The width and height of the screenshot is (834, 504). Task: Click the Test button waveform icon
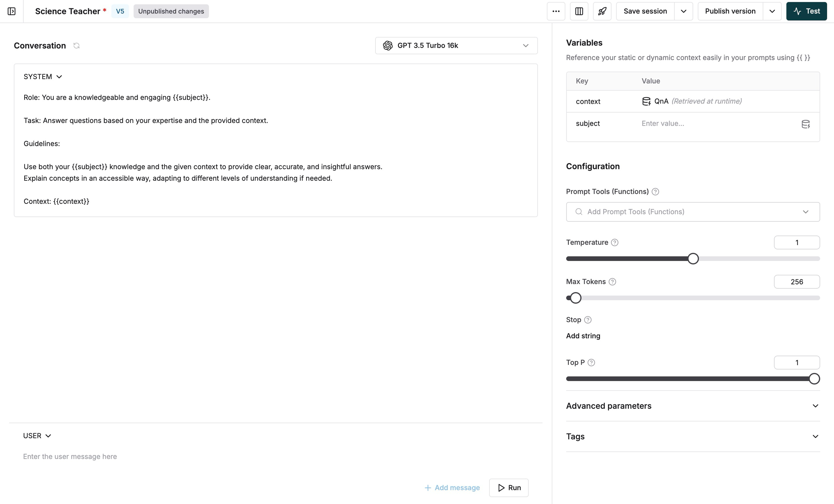coord(799,11)
